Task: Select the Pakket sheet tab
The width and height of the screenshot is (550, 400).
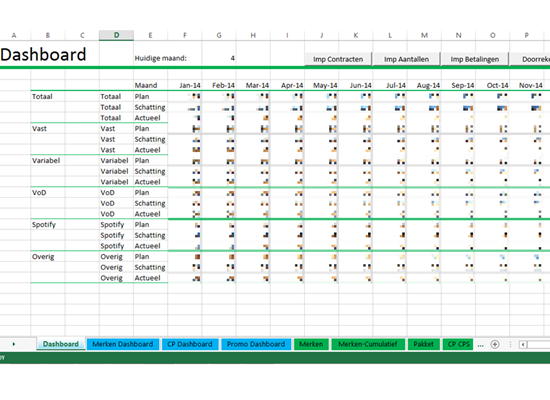Action: click(x=423, y=344)
